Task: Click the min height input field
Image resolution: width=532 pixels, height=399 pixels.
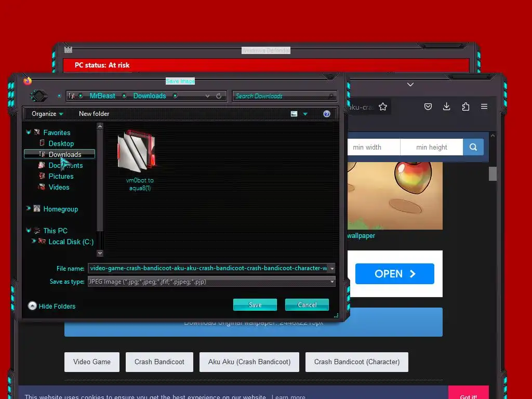Action: coord(432,147)
